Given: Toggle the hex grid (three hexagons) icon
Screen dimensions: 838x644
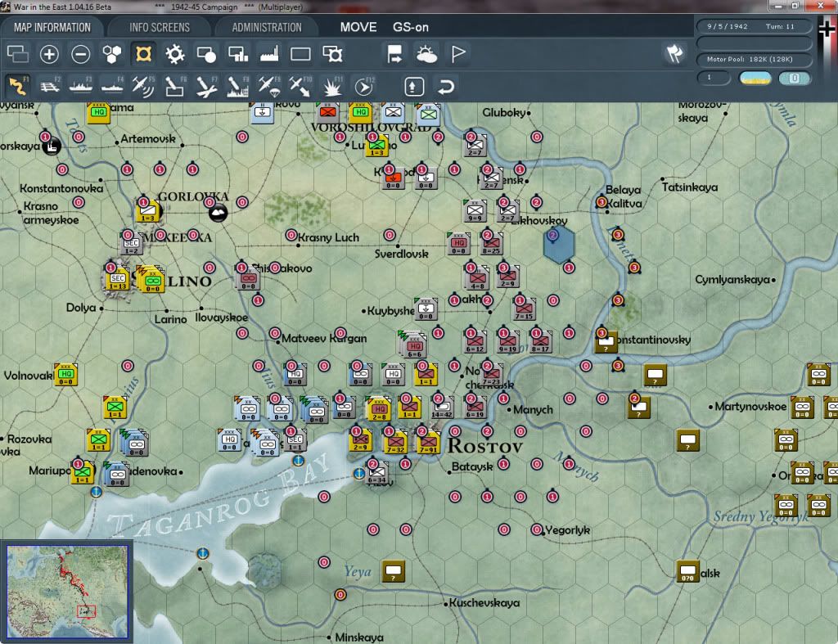Looking at the screenshot, I should tap(112, 54).
